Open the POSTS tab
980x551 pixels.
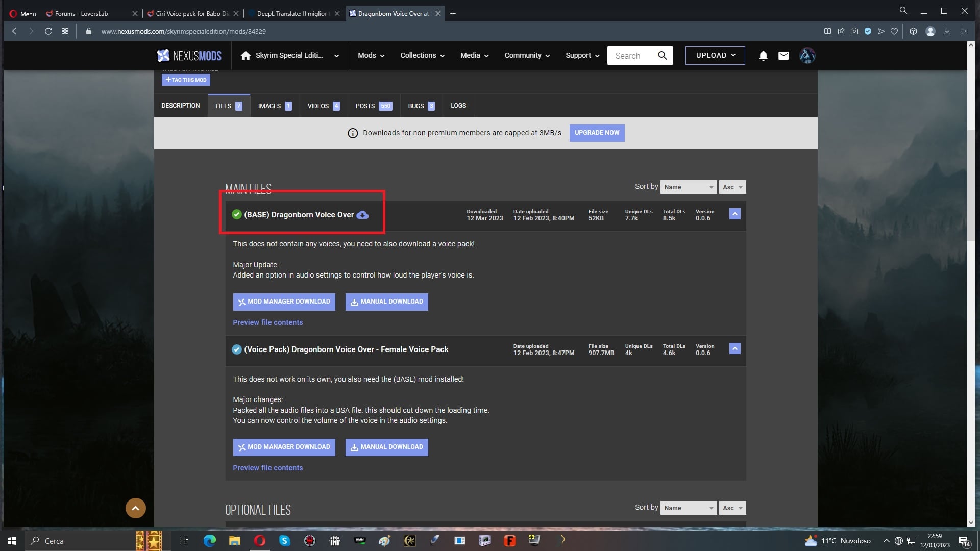tap(374, 106)
